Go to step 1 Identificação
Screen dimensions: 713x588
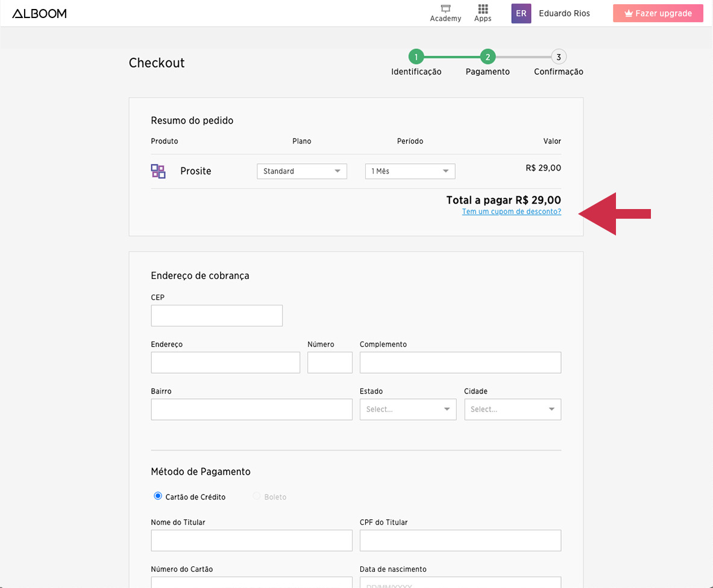point(416,57)
